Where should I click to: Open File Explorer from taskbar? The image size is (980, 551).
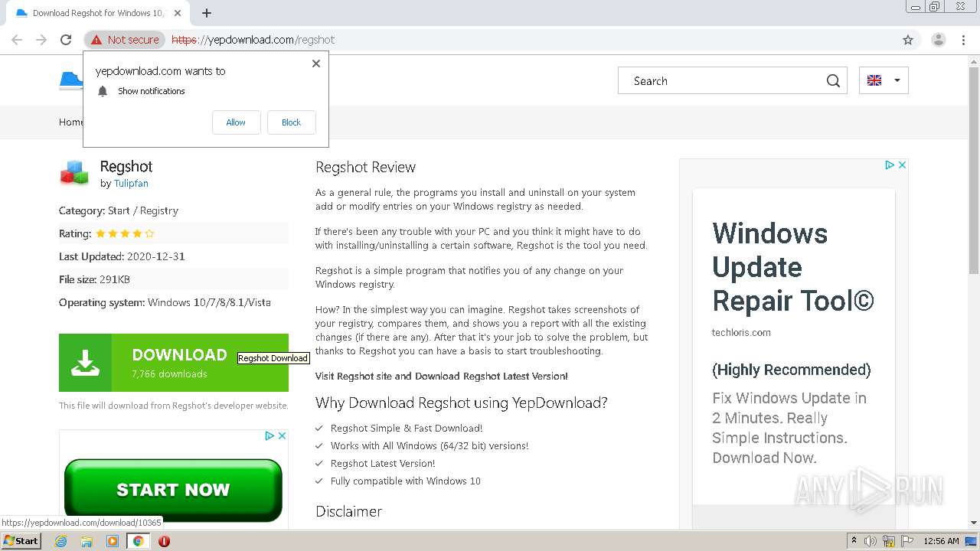click(87, 541)
